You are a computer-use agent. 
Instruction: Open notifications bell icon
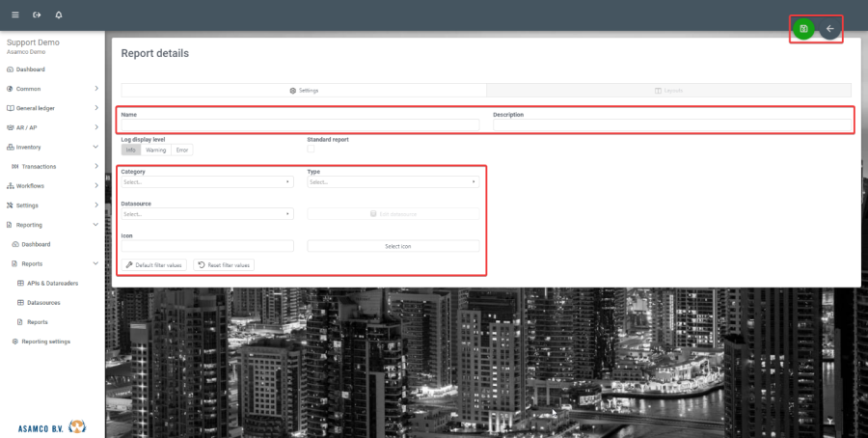(59, 15)
